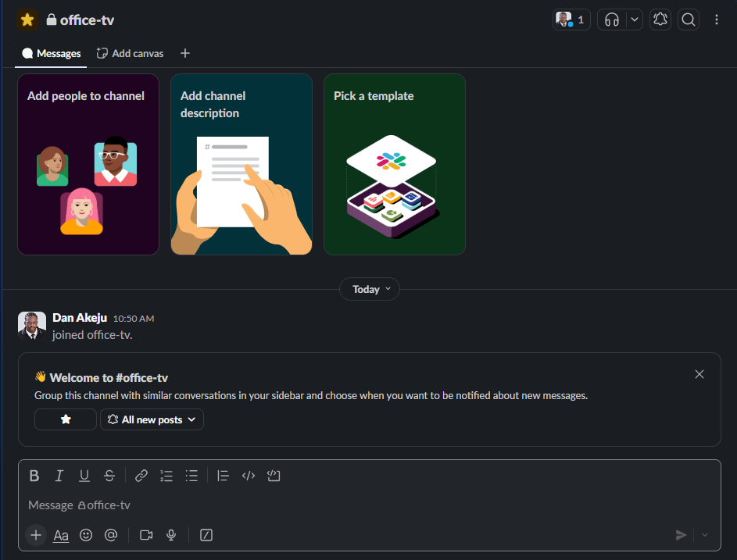This screenshot has width=737, height=560.
Task: View channel members avatar count
Action: [571, 20]
